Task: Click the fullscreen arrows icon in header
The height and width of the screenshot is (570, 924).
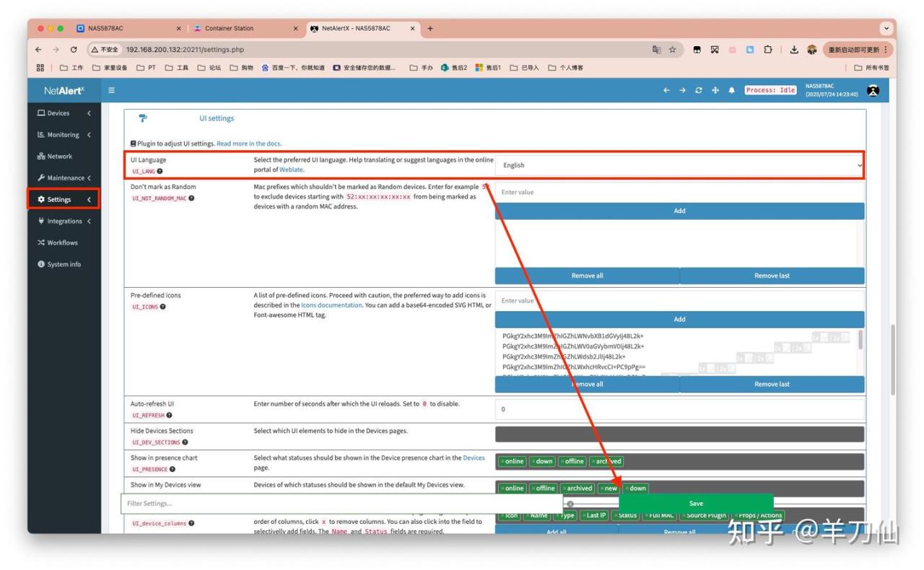Action: click(x=715, y=90)
